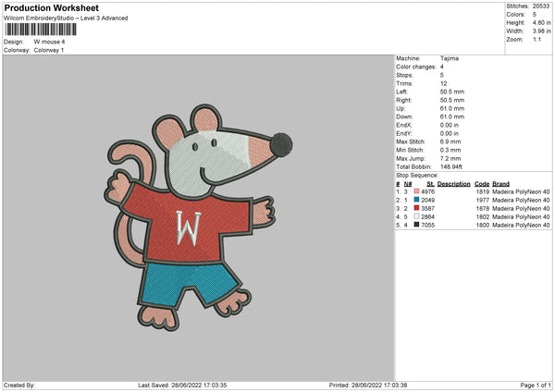Click the "St." column header
This screenshot has width=555, height=392.
430,184
